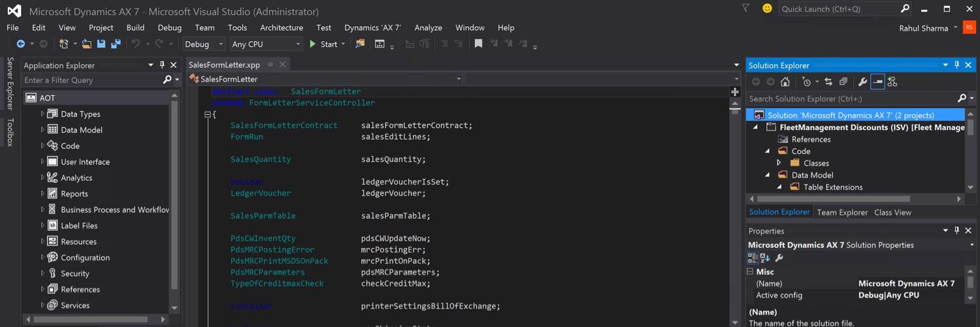Click the bookmark icon in toolbar
This screenshot has height=327, width=980.
[478, 44]
